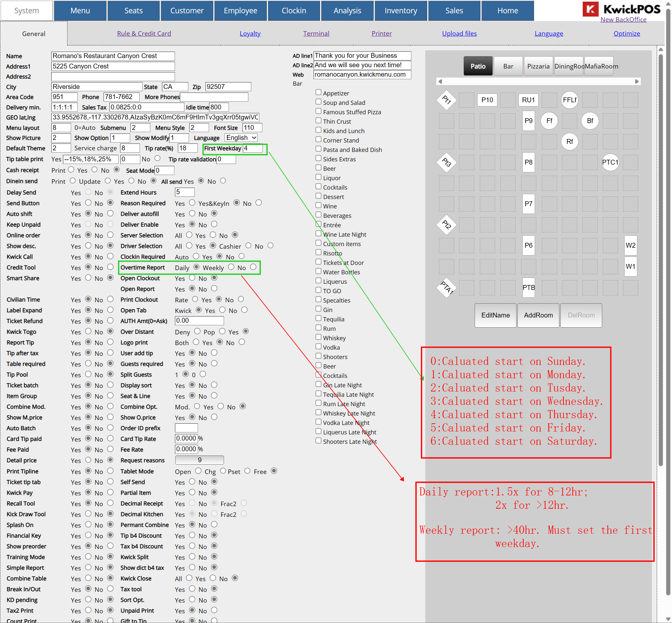The image size is (672, 623).
Task: Switch to the Bar room tab
Action: coord(508,66)
